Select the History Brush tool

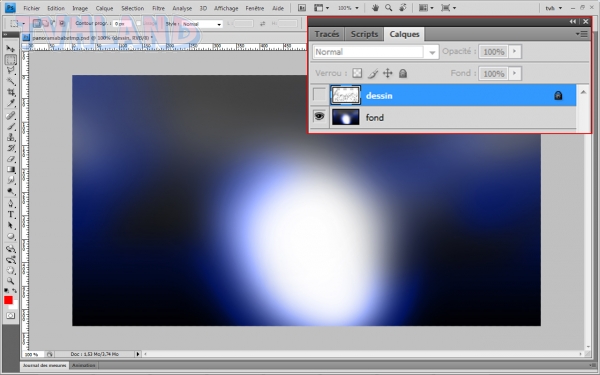point(10,148)
